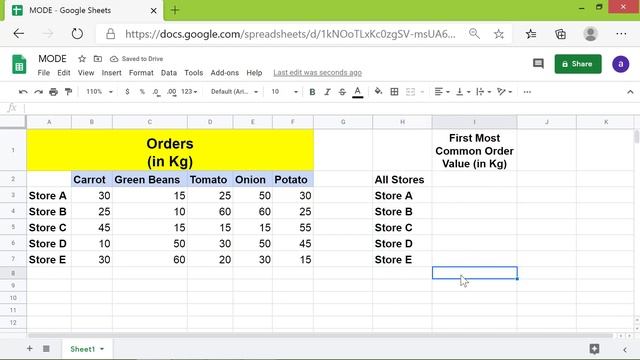Format as percent icon
Image resolution: width=640 pixels, height=360 pixels.
point(142,92)
